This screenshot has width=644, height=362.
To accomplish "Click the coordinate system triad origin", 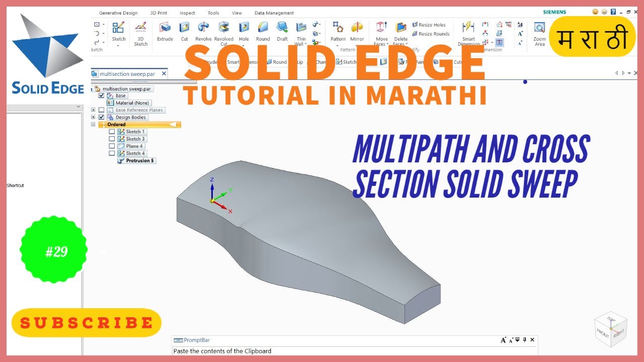I will [x=212, y=201].
